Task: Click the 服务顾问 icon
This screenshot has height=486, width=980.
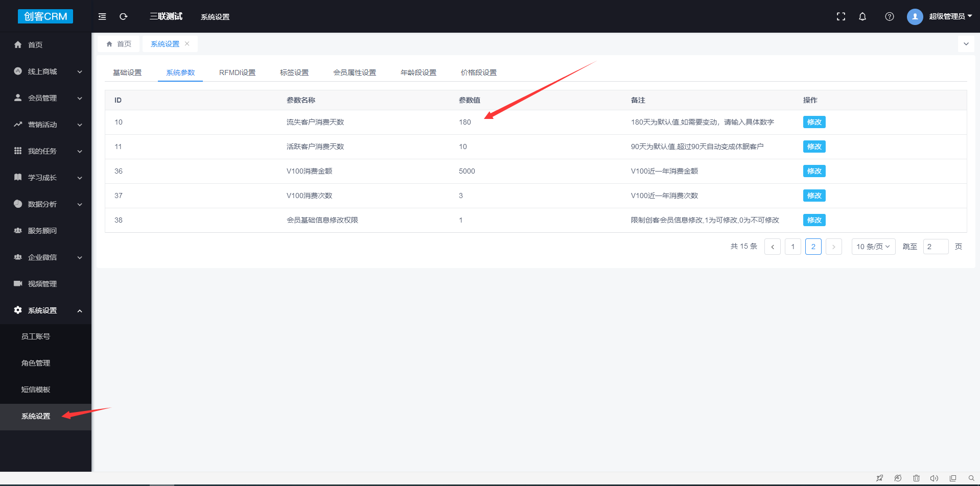Action: 18,230
